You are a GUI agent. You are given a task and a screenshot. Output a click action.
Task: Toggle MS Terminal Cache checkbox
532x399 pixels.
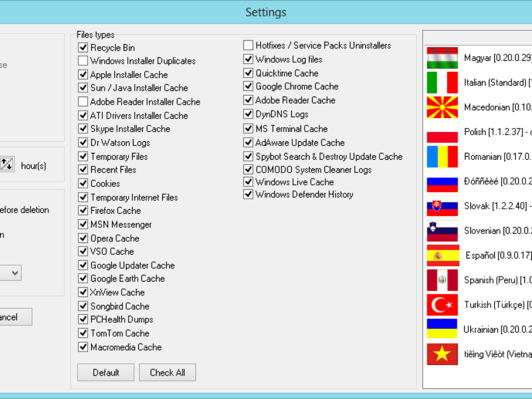pyautogui.click(x=248, y=129)
